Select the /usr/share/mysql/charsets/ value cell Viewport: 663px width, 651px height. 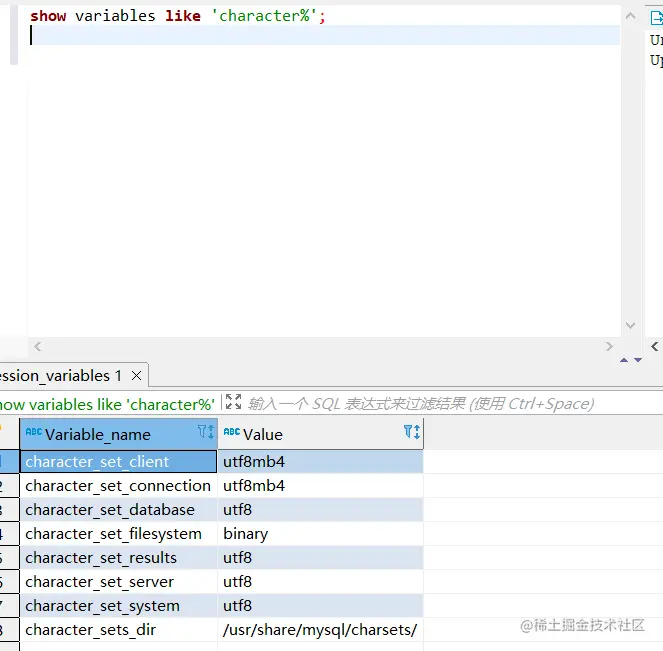(321, 630)
